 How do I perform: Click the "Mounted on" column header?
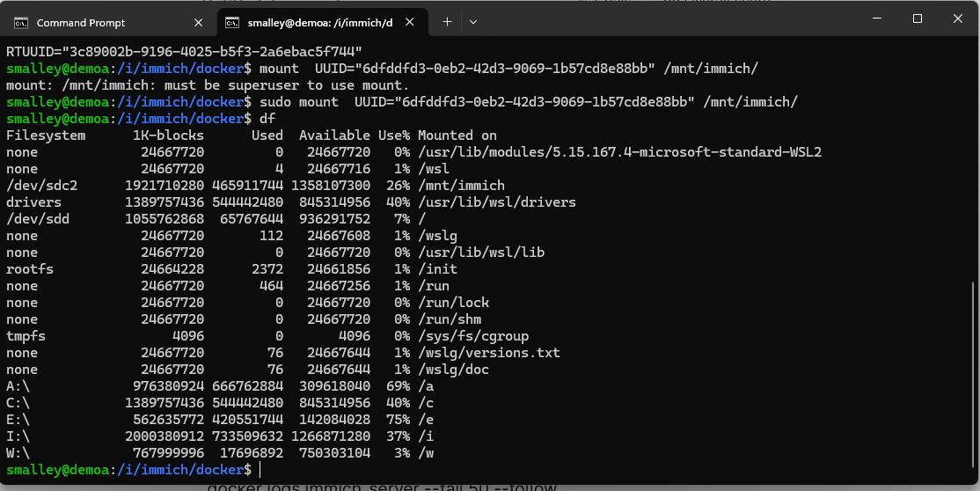tap(457, 136)
